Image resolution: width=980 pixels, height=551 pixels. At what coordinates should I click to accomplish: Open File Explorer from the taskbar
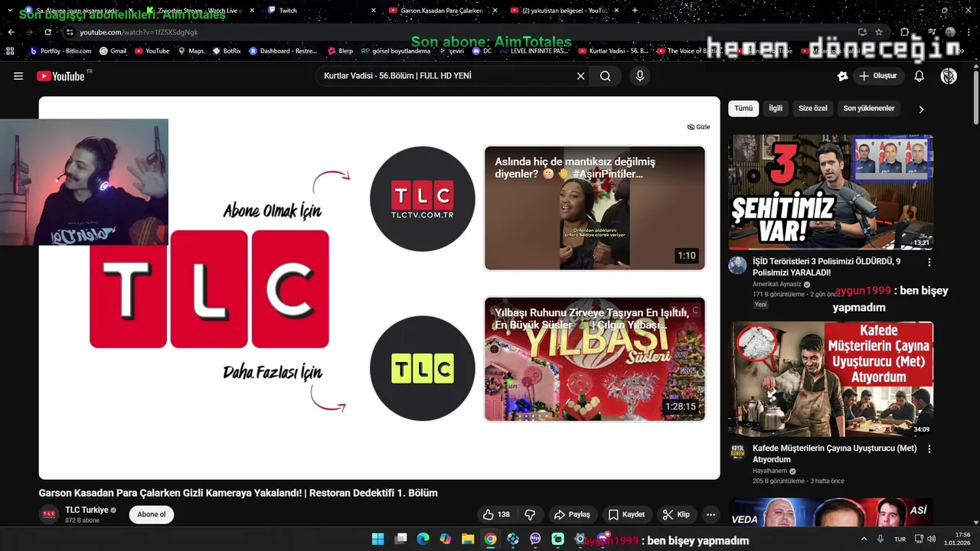468,539
